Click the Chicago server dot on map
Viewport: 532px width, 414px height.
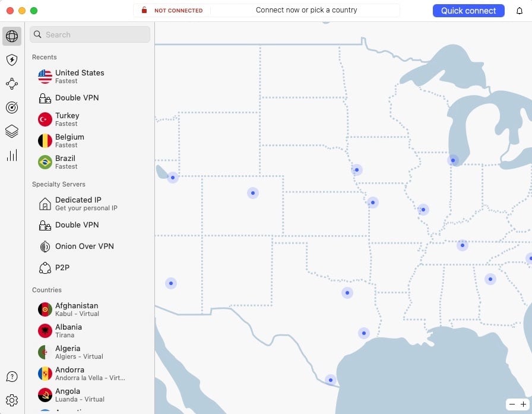(453, 160)
